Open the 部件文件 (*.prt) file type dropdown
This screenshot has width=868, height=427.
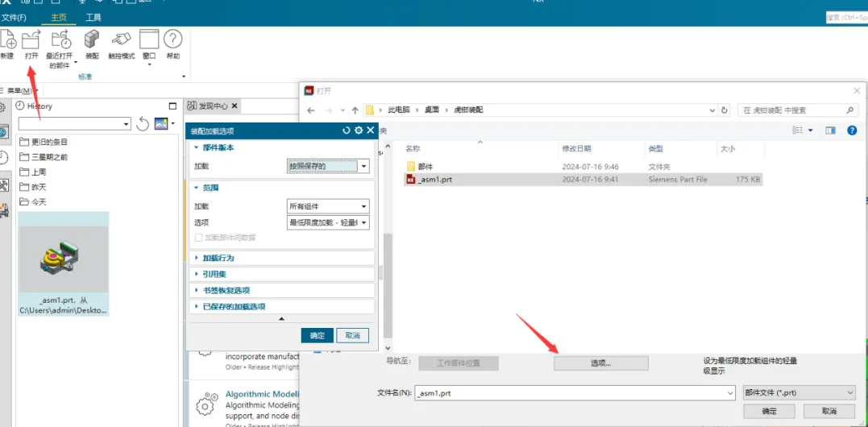pos(798,392)
